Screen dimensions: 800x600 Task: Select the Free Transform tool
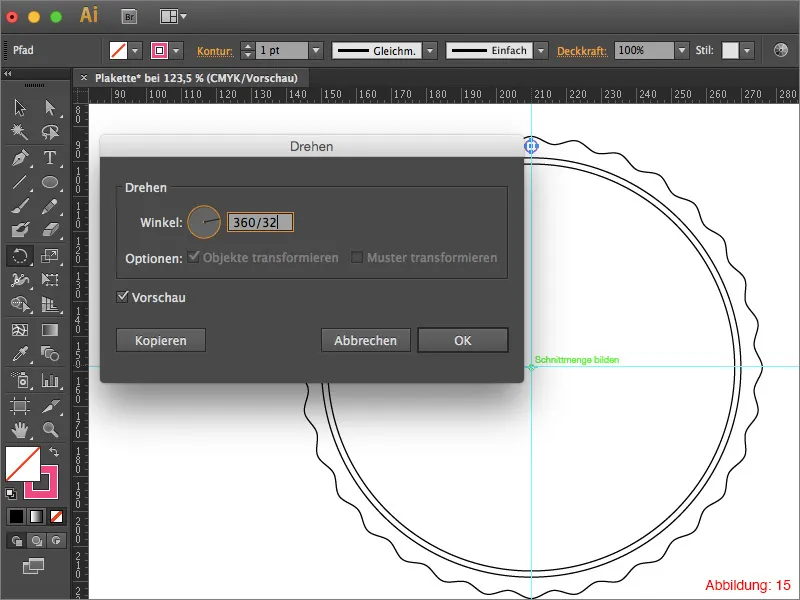coord(50,280)
